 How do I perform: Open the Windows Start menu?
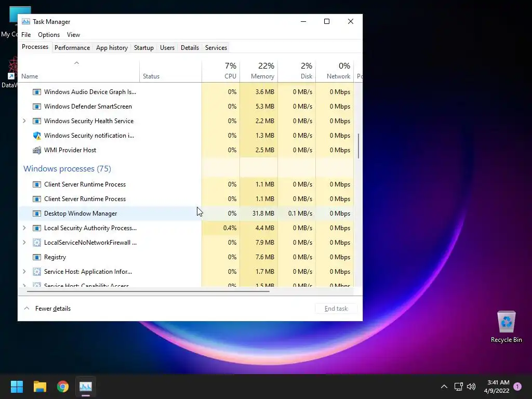pos(17,387)
